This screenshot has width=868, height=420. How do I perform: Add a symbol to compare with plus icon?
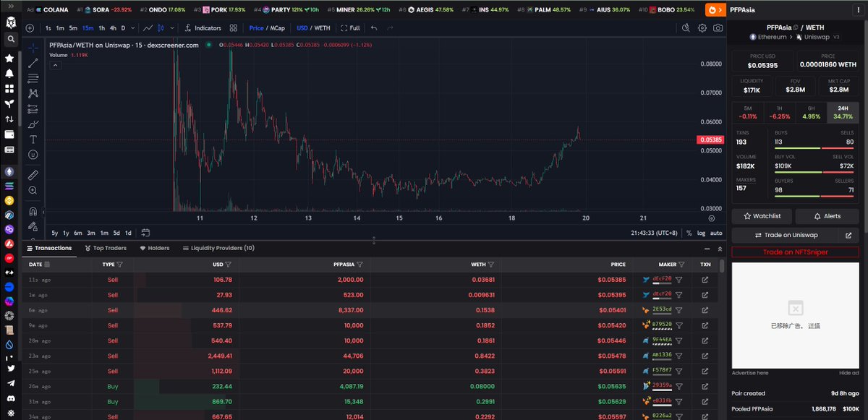tap(30, 28)
